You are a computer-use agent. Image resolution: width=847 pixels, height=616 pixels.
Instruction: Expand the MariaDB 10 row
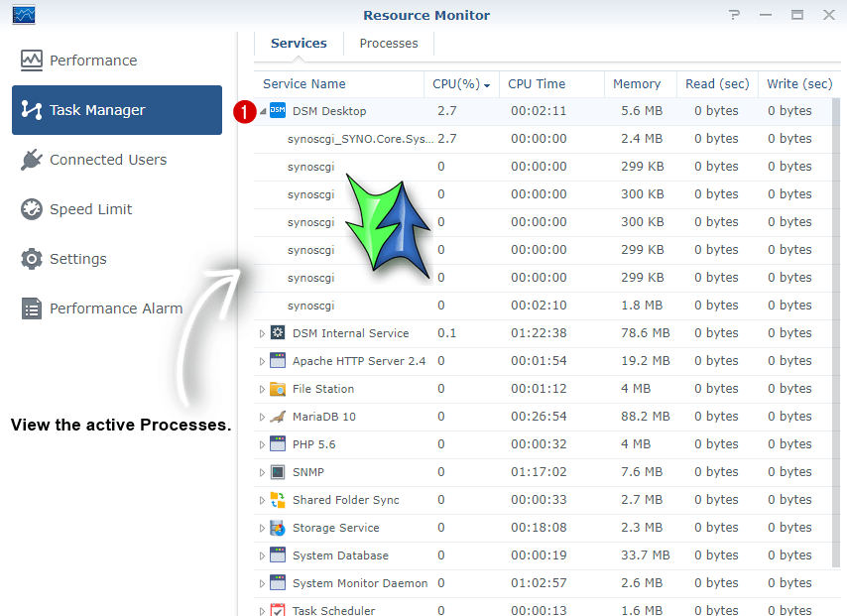coord(262,417)
